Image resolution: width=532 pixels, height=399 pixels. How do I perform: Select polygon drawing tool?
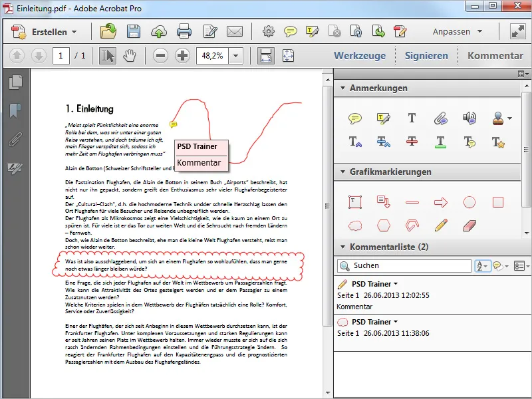tap(384, 225)
